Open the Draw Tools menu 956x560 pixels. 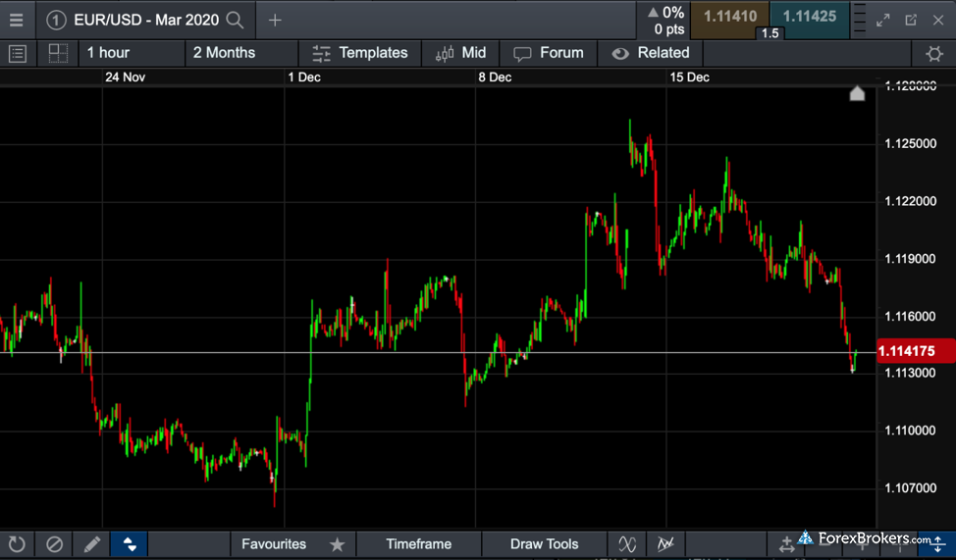544,544
